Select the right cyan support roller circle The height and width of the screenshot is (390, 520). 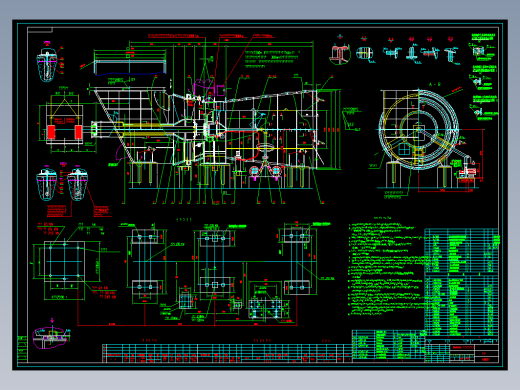click(x=276, y=171)
